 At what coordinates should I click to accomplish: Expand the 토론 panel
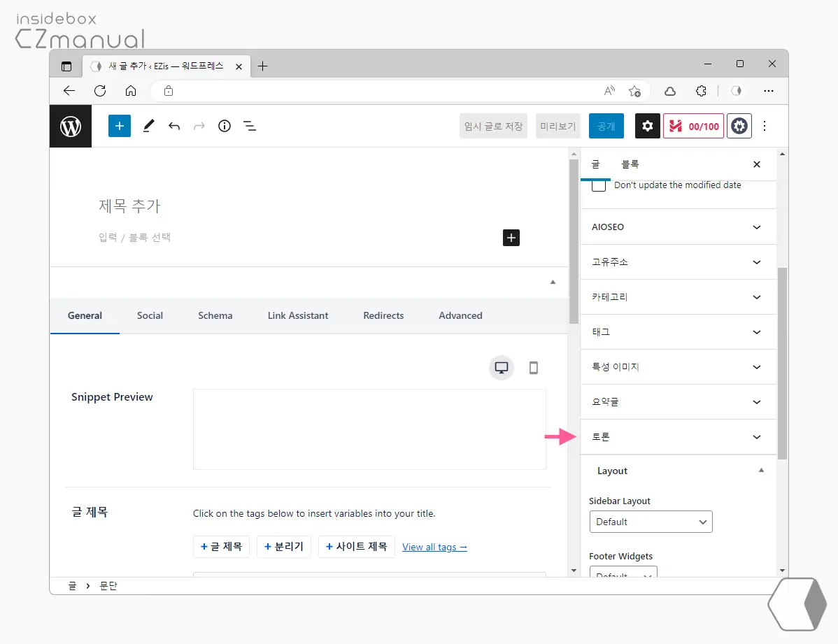(678, 437)
